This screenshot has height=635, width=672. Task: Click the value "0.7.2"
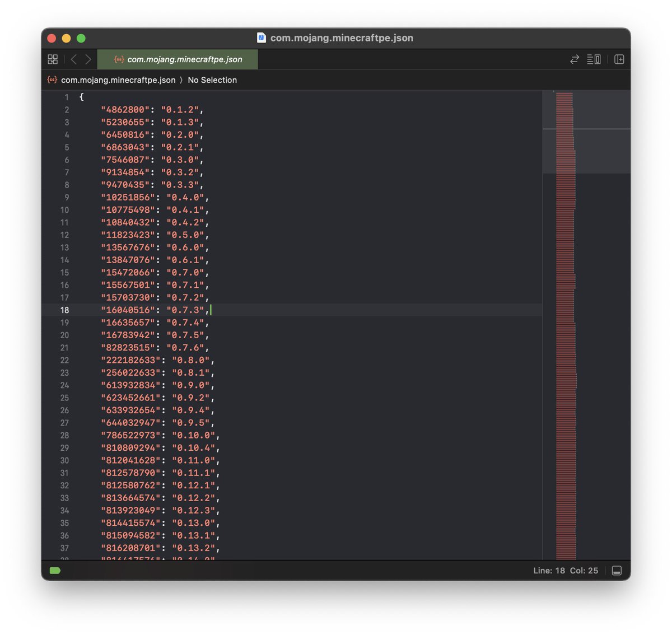click(x=185, y=297)
